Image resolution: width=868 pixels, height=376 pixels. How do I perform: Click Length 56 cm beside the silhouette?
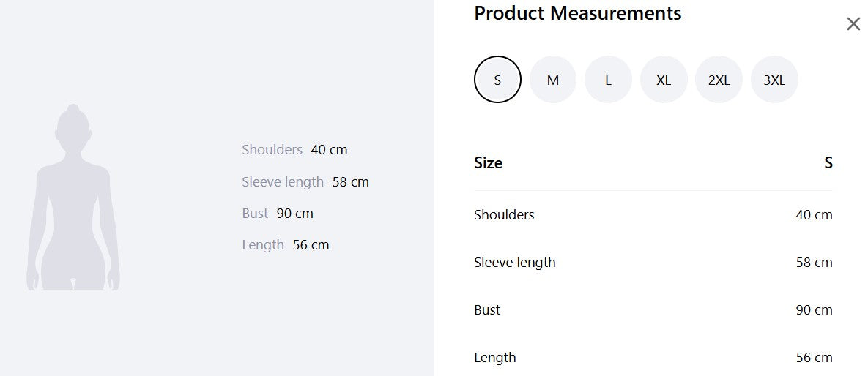click(x=285, y=245)
